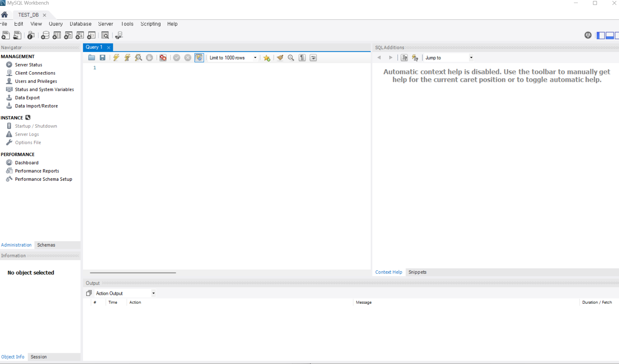Screen dimensions: 619x364
Task: Create a new stored procedure
Action: point(80,35)
